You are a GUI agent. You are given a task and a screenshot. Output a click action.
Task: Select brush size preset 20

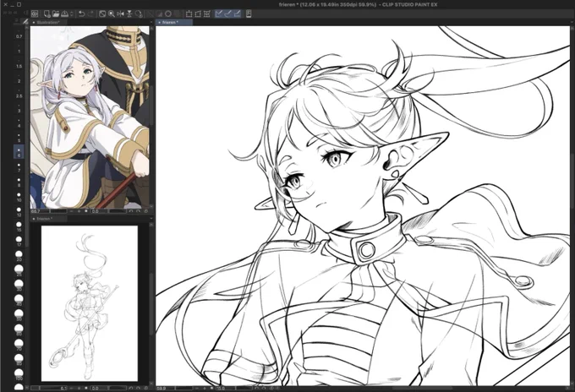(19, 257)
